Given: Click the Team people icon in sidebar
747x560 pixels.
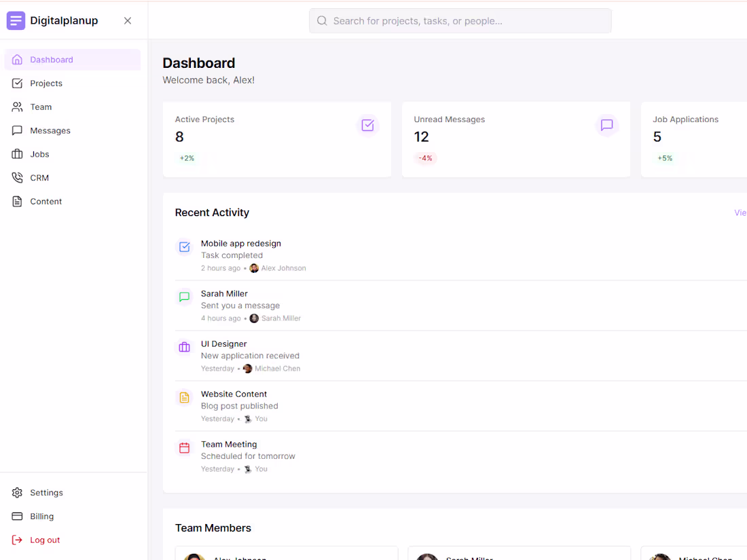Looking at the screenshot, I should coord(17,107).
